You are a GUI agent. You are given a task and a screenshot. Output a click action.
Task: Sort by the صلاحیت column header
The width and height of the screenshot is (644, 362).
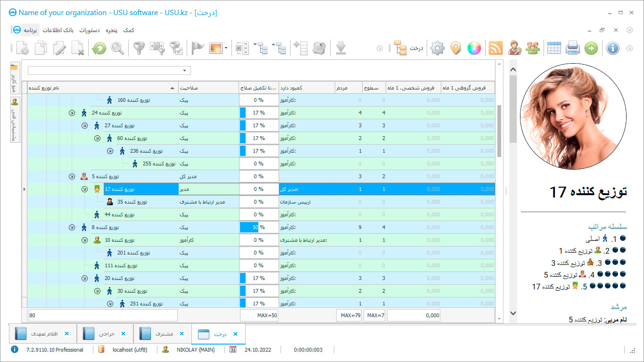[x=208, y=88]
